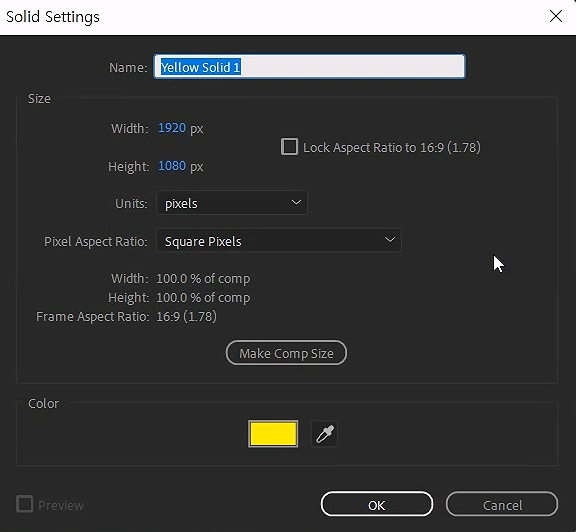Click the Color section label
This screenshot has width=576, height=532.
pyautogui.click(x=43, y=403)
